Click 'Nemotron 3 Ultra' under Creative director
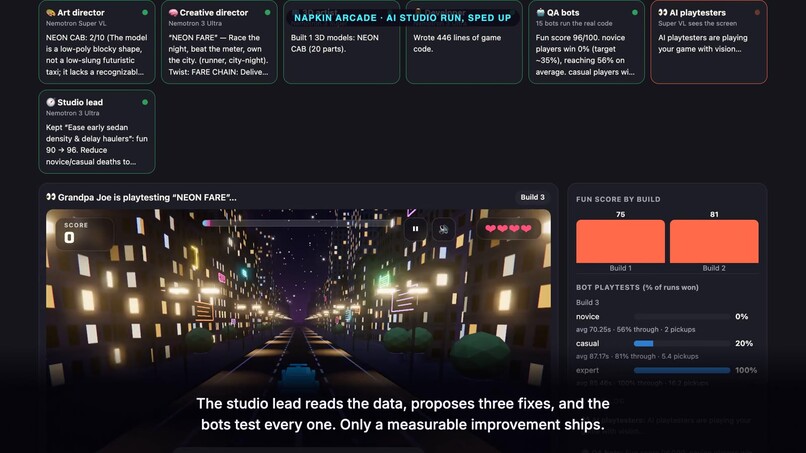806x453 pixels. [x=195, y=24]
